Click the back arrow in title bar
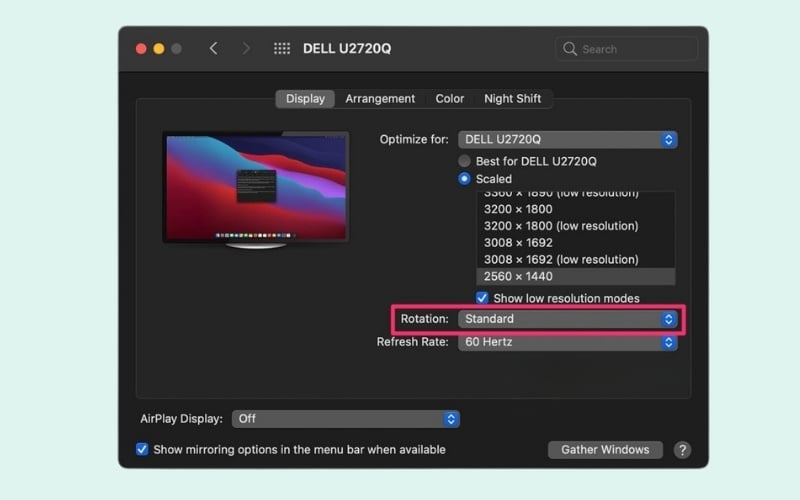Viewport: 800px width, 500px height. pos(213,49)
